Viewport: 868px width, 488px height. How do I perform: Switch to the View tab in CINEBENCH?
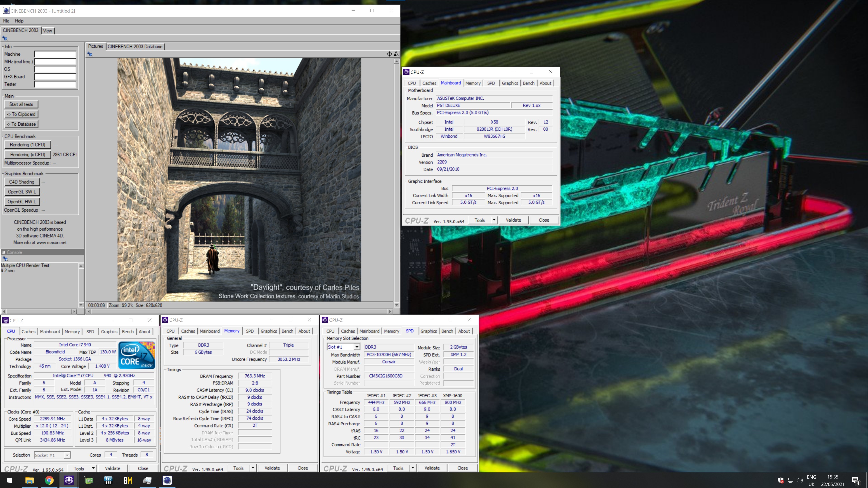click(47, 31)
